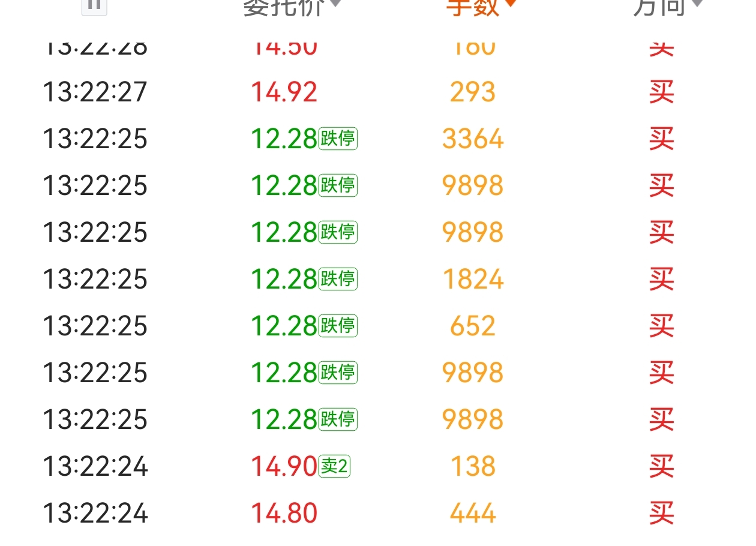Click the 买 direction on the 138 row

[661, 467]
